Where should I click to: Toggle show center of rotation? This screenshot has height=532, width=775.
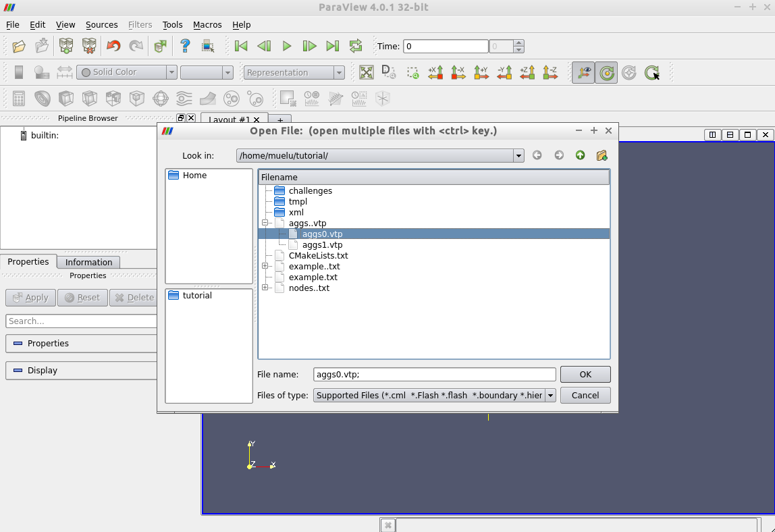(606, 72)
